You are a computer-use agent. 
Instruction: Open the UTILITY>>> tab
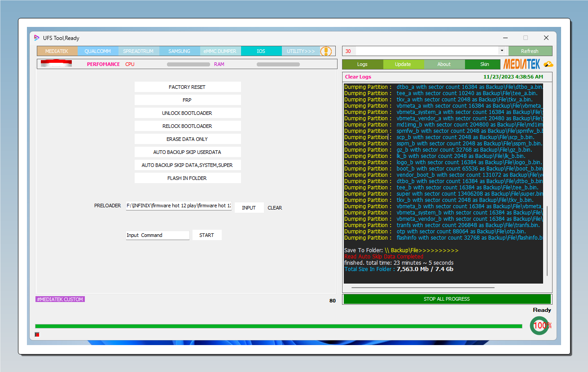[x=301, y=51]
